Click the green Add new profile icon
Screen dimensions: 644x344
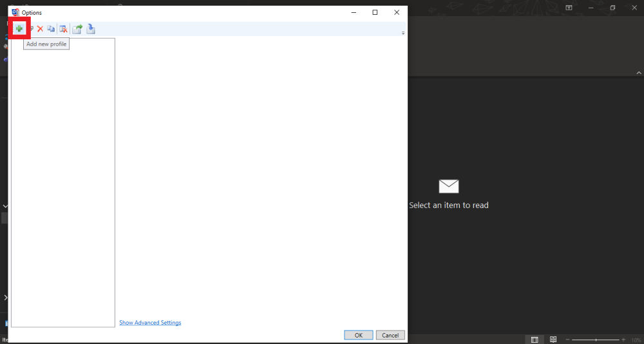[19, 29]
